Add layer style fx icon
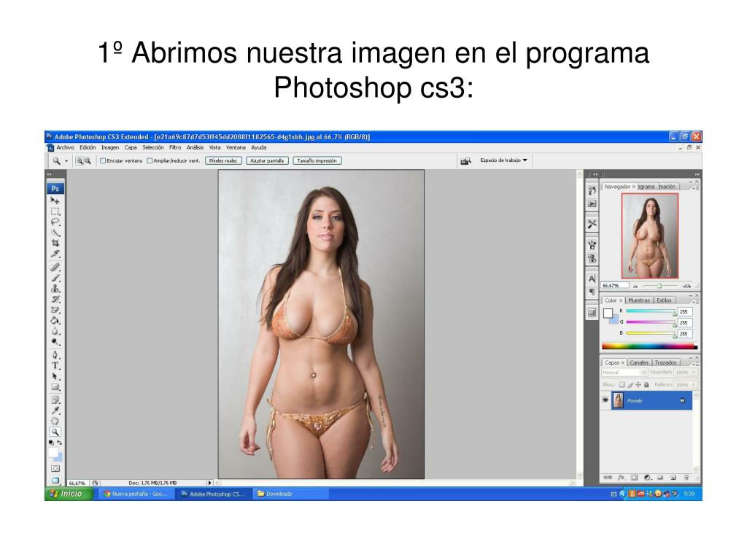747x560 pixels. [x=622, y=477]
